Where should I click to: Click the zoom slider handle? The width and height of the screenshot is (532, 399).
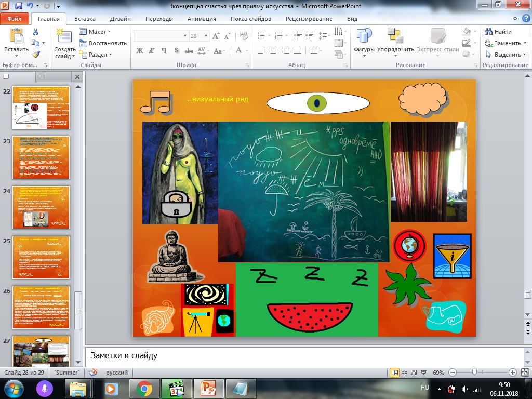pos(475,373)
